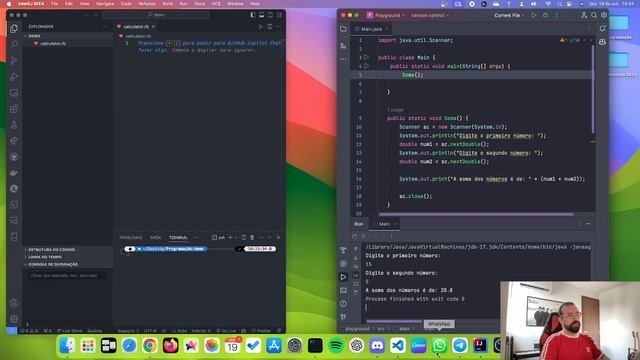The width and height of the screenshot is (640, 360).
Task: Toggle the VS Code bottom panel layout button
Action: pos(262,15)
